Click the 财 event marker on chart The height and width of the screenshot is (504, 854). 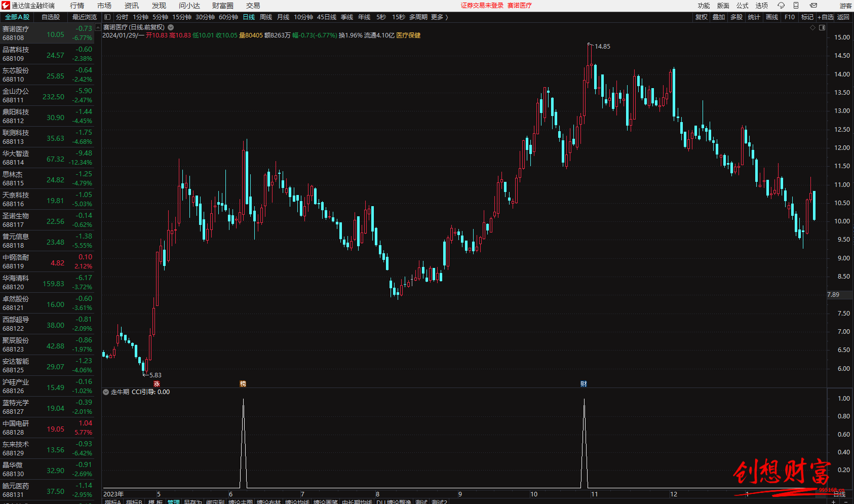click(x=584, y=384)
